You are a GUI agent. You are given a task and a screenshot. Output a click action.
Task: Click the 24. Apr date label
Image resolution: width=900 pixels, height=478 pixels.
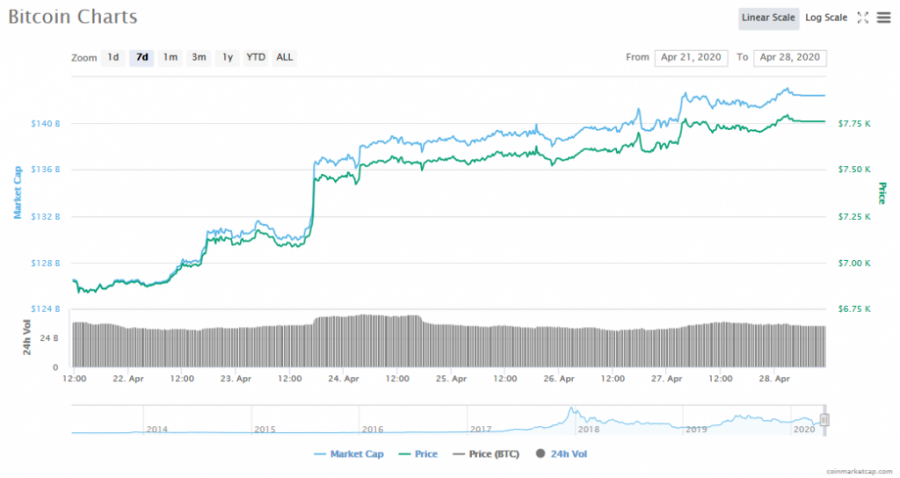point(343,379)
